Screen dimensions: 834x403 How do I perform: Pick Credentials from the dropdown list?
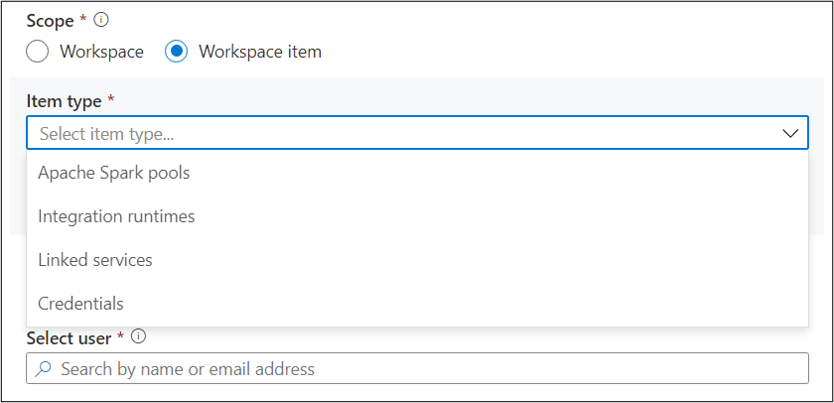81,303
